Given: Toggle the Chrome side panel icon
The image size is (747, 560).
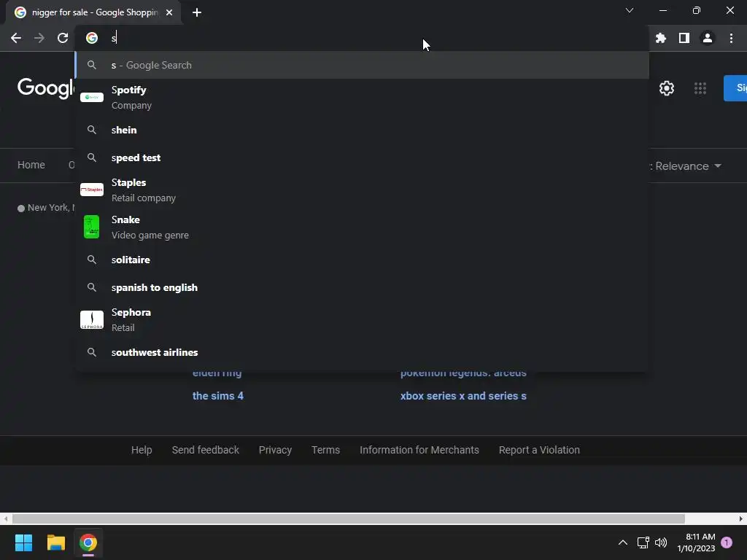Looking at the screenshot, I should [x=684, y=38].
